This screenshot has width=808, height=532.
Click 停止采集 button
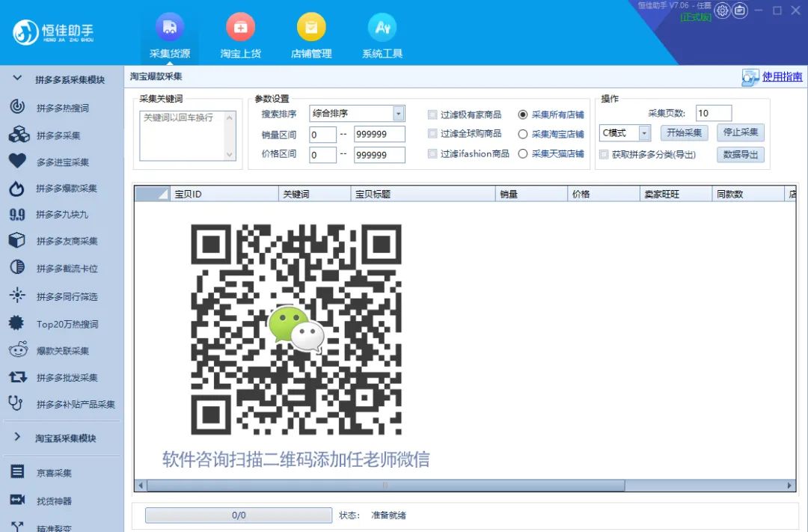[x=741, y=133]
